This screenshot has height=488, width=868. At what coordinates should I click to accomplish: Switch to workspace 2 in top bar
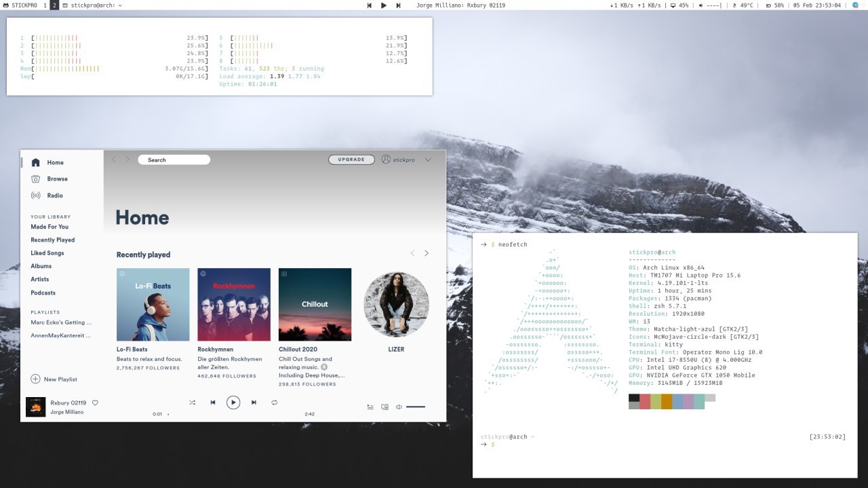tap(54, 5)
